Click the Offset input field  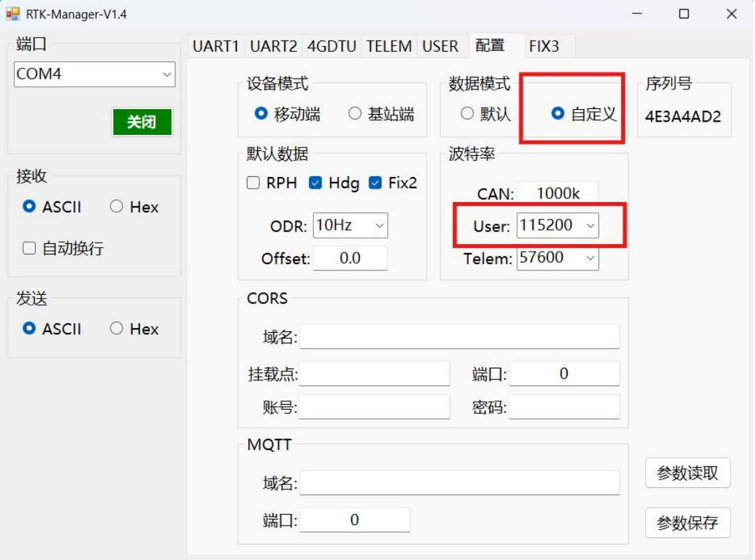click(x=350, y=259)
